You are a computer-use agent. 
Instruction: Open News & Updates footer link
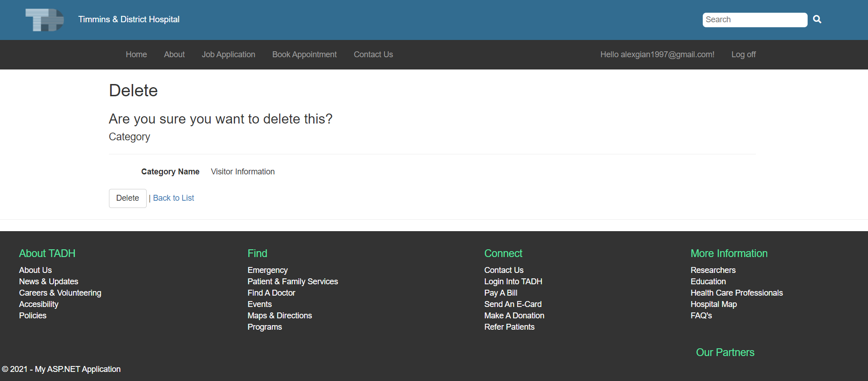pyautogui.click(x=49, y=282)
